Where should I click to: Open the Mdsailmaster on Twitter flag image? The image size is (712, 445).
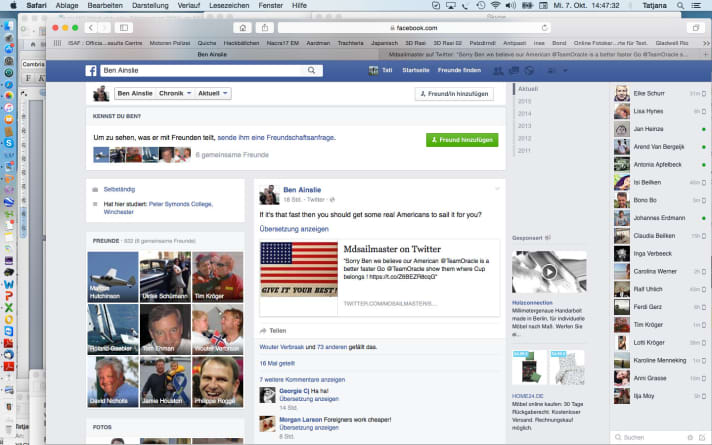point(299,269)
